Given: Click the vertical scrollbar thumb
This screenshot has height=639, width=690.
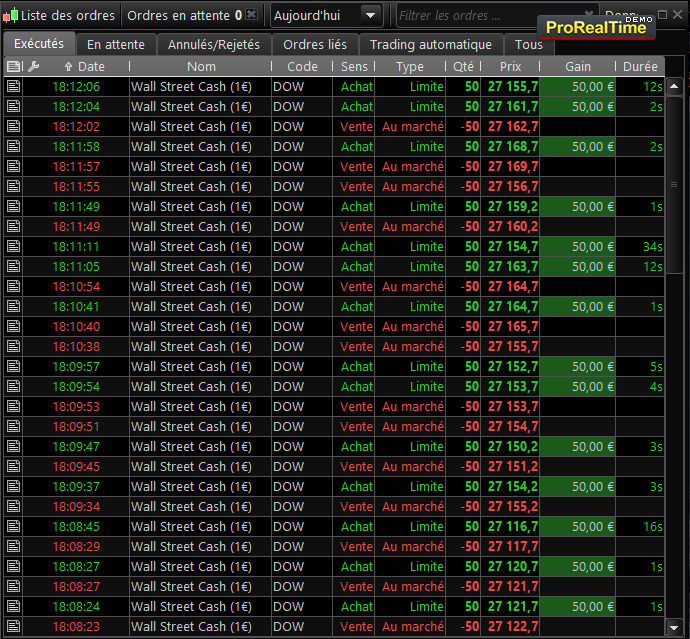Looking at the screenshot, I should click(674, 185).
